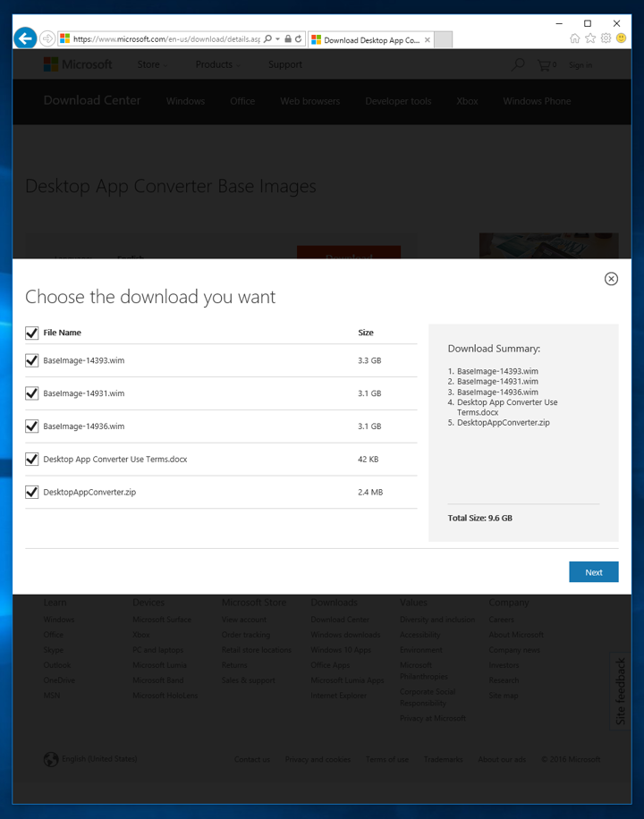This screenshot has width=644, height=819.
Task: Click the Next button
Action: click(x=593, y=572)
